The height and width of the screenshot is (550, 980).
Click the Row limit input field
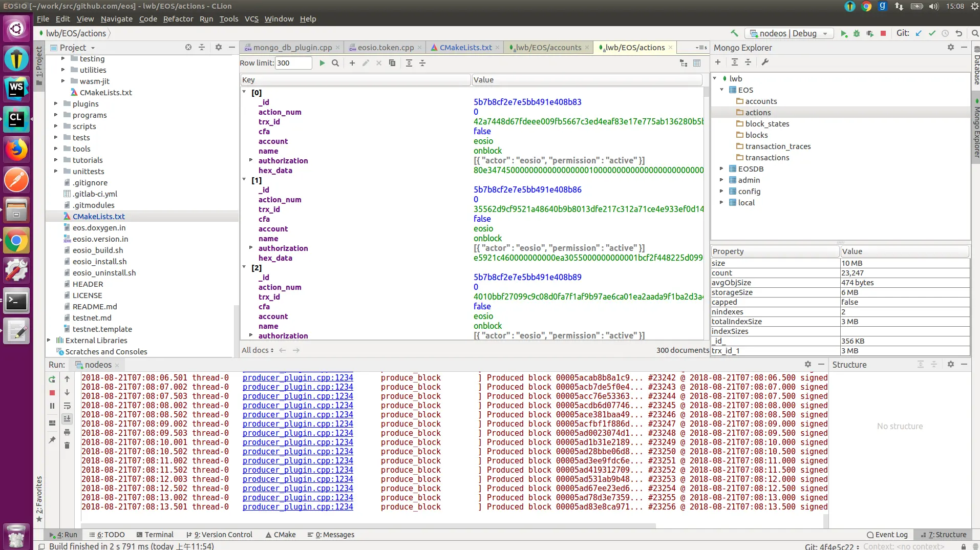point(293,63)
